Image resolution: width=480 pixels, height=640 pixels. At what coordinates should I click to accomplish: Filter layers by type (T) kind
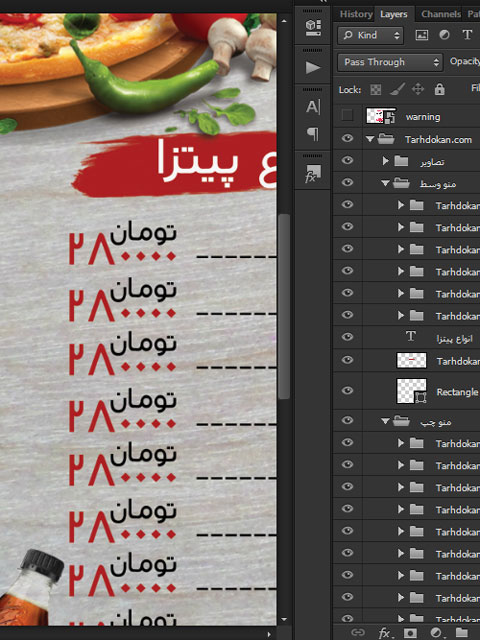pyautogui.click(x=467, y=35)
